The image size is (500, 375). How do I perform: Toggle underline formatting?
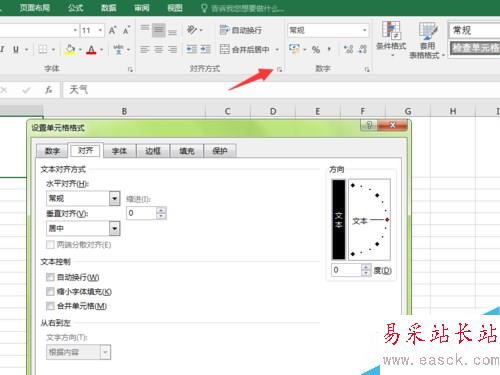click(x=16, y=50)
